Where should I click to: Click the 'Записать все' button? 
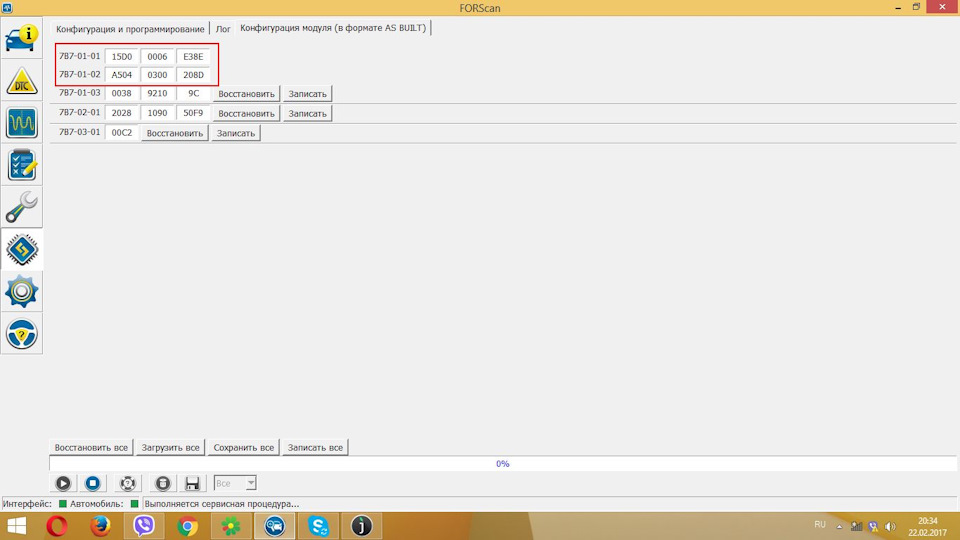pyautogui.click(x=315, y=448)
